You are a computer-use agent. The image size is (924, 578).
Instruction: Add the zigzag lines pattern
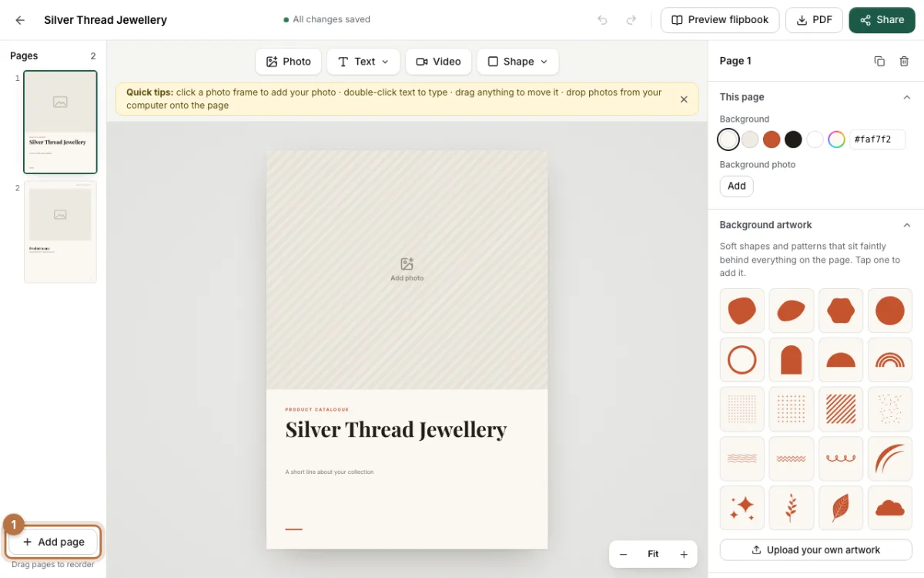pyautogui.click(x=792, y=459)
